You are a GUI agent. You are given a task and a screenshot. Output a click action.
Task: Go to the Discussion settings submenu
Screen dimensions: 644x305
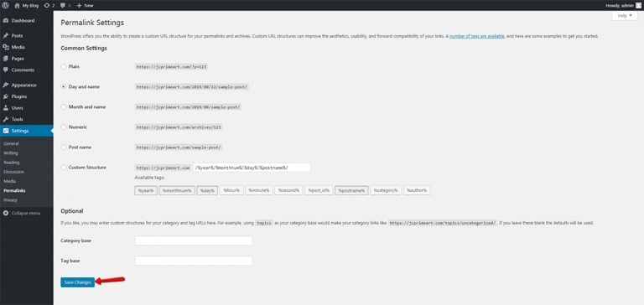tap(14, 172)
